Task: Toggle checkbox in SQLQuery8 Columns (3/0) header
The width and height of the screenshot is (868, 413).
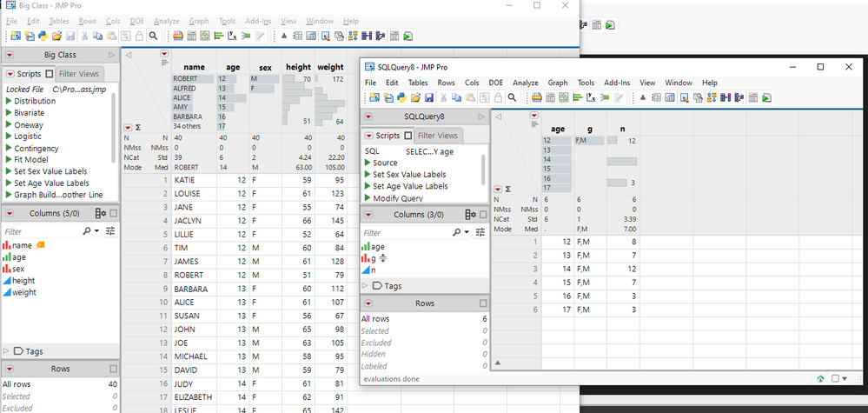Action: tap(483, 214)
